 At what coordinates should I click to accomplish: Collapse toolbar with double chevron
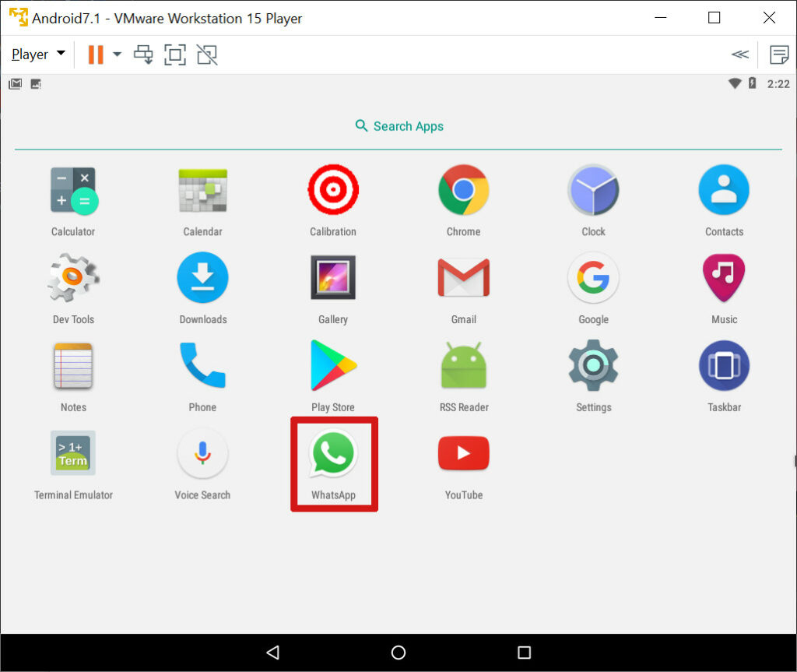740,55
